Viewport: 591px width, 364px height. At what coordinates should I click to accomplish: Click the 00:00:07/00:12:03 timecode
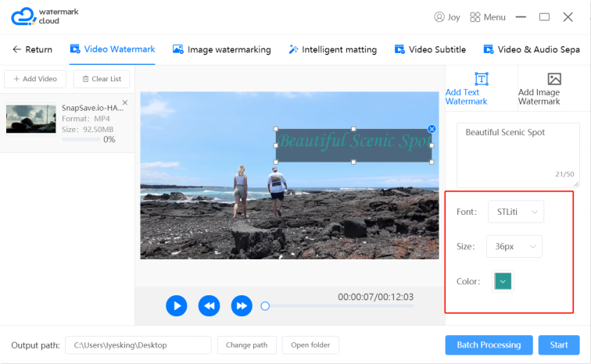click(375, 297)
